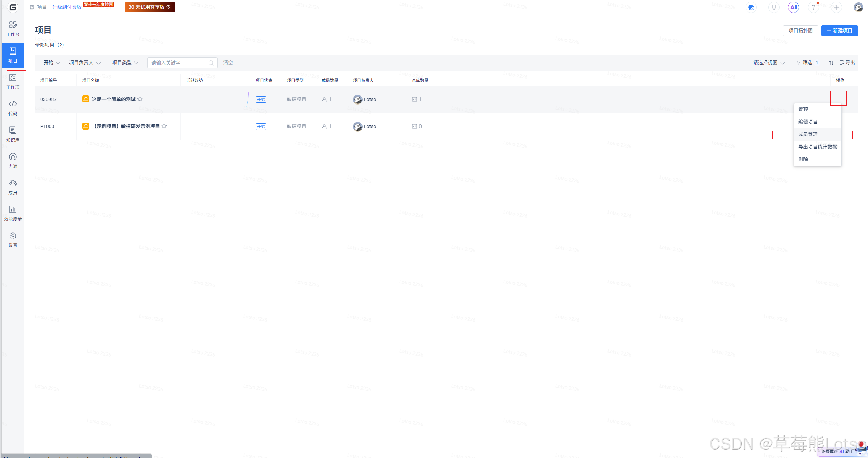Image resolution: width=868 pixels, height=458 pixels.
Task: Click the notification bell icon
Action: [774, 7]
